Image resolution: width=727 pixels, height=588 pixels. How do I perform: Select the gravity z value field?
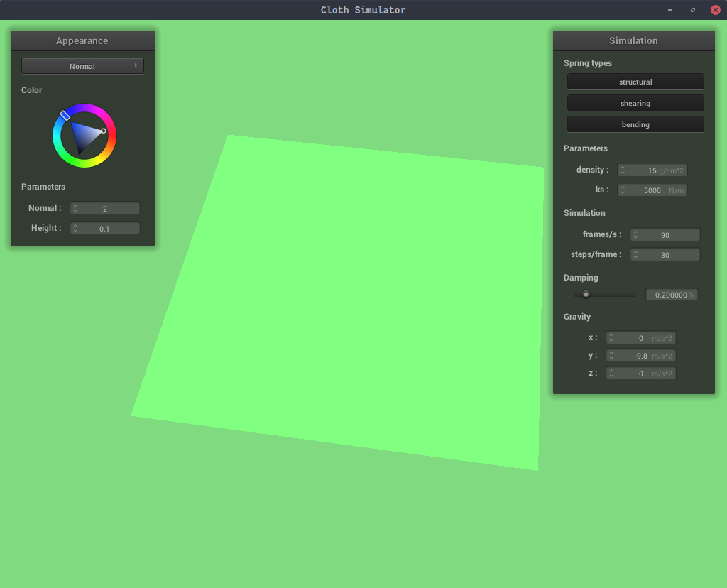pos(640,374)
